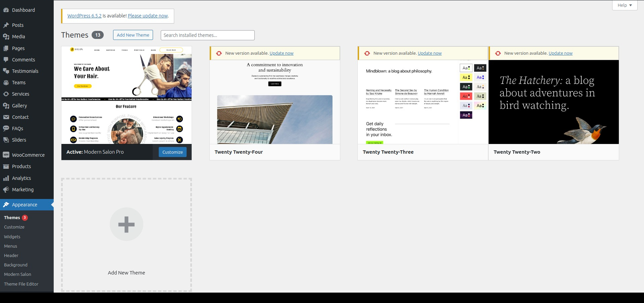Click the Services icon in sidebar
This screenshot has height=303, width=644.
click(6, 94)
